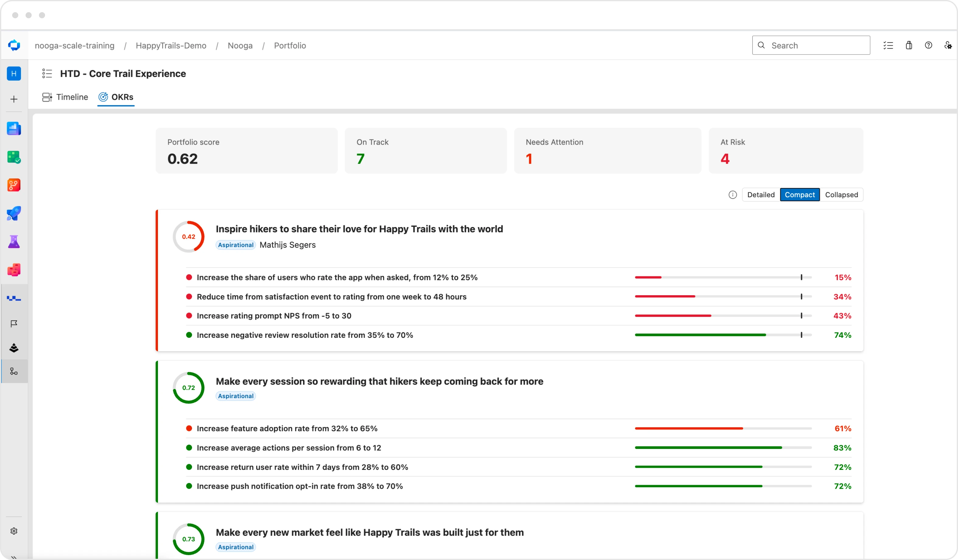958x560 pixels.
Task: Click the 0.73 score ring
Action: (189, 539)
